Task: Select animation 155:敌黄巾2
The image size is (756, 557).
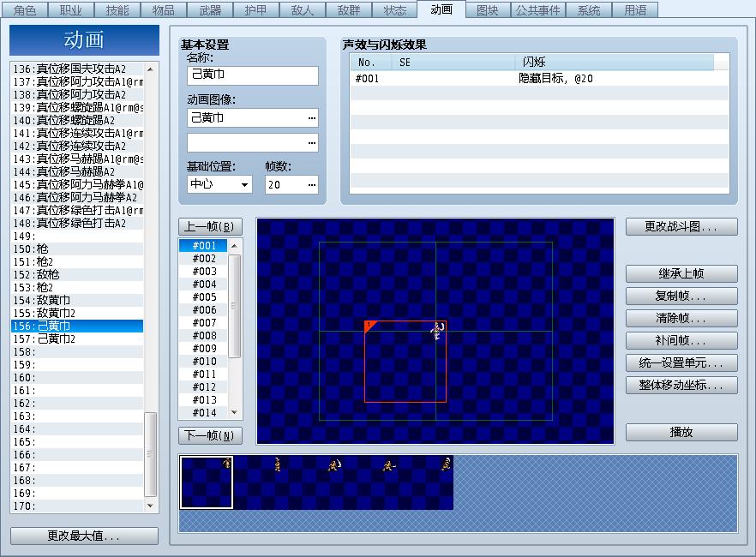Action: click(x=77, y=313)
